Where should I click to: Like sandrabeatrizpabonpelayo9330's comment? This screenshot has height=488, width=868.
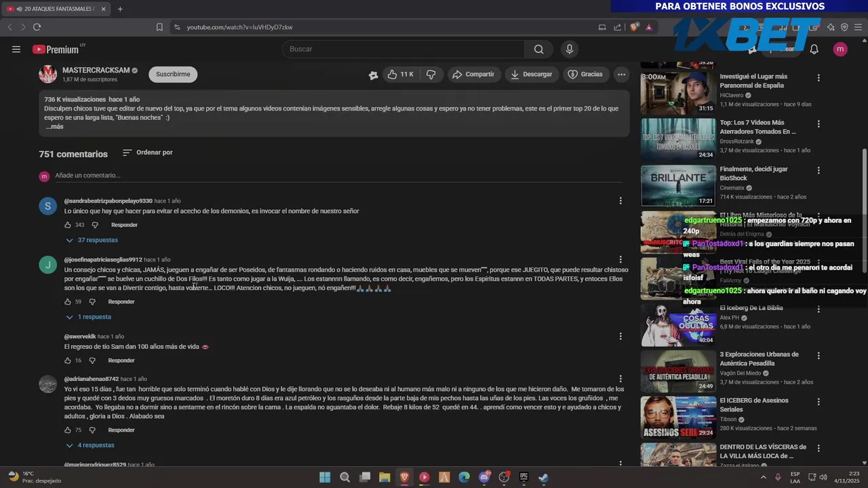pyautogui.click(x=68, y=225)
